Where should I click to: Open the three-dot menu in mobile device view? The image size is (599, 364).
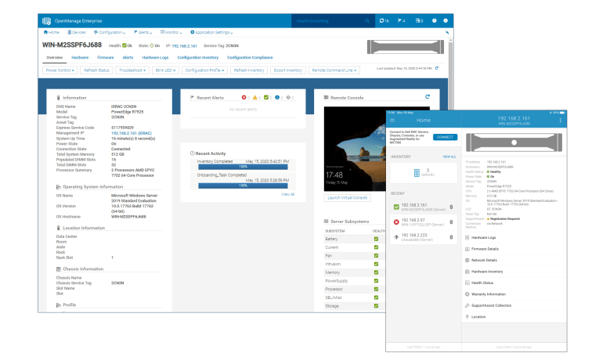tap(561, 121)
